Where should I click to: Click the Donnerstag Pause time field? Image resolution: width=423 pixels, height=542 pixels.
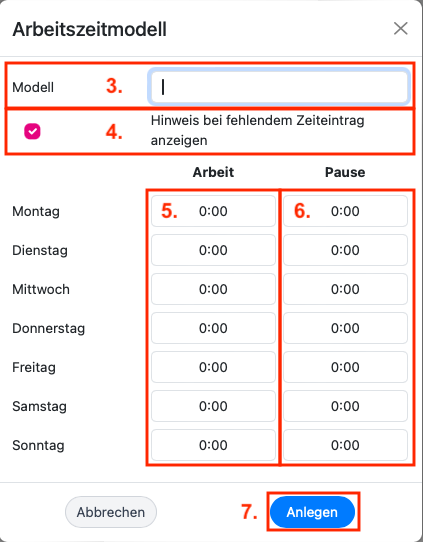coord(345,328)
